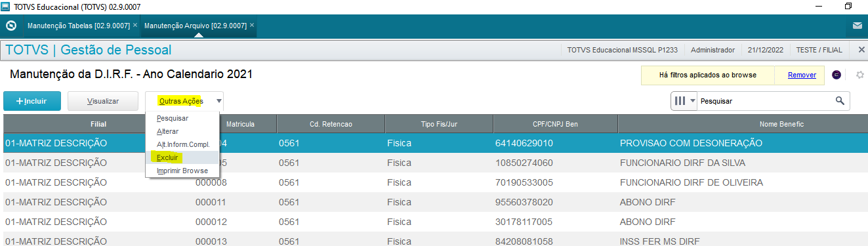868x246 pixels.
Task: Click CPF cell 84208081058
Action: coord(524,241)
